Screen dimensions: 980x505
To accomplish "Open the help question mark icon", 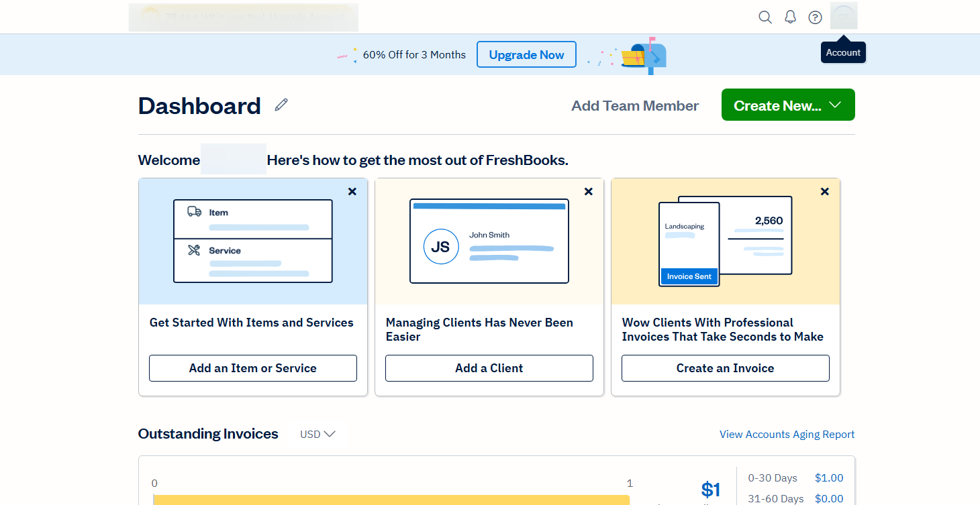I will 815,17.
